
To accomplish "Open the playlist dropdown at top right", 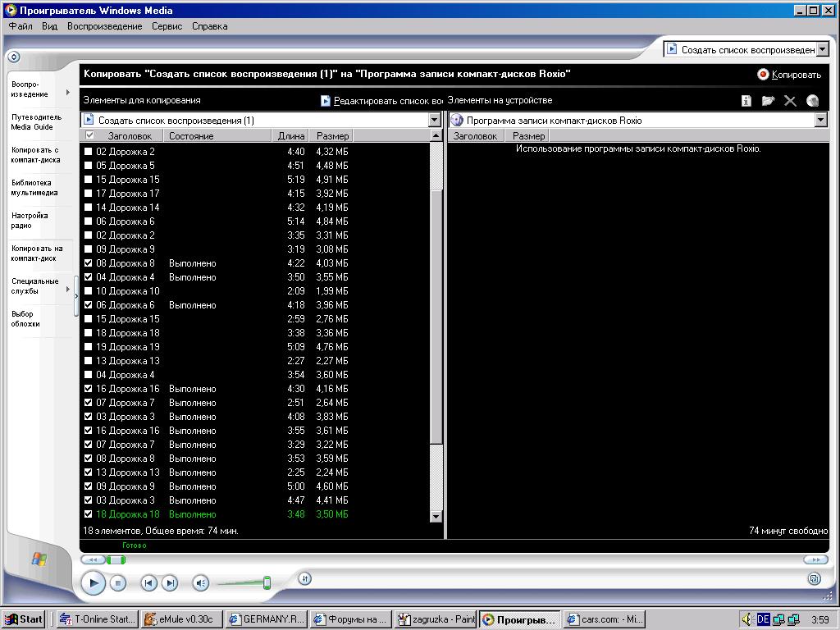I will (x=823, y=50).
